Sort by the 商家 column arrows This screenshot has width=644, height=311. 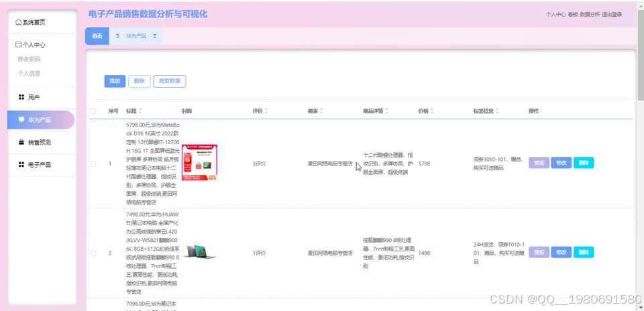[x=321, y=111]
